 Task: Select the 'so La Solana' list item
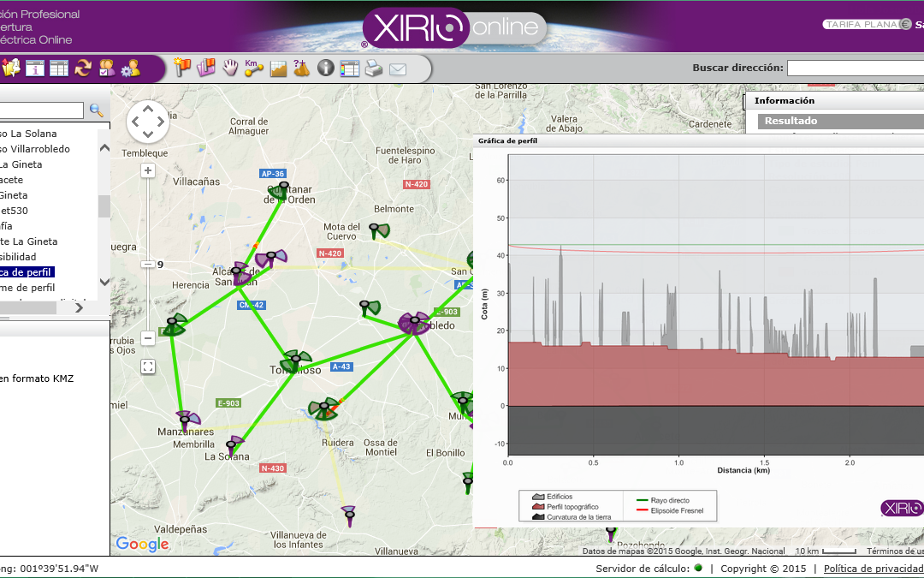[28, 134]
